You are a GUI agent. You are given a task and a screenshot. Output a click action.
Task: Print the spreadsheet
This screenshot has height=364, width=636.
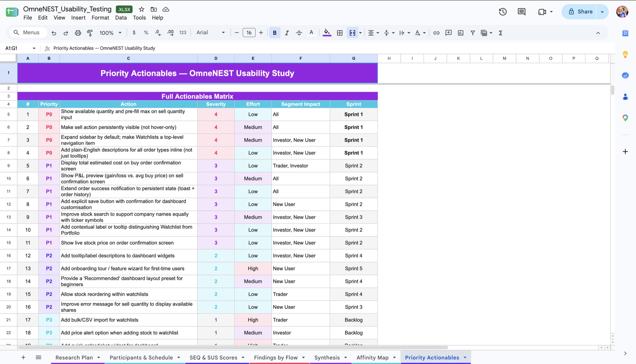click(78, 33)
